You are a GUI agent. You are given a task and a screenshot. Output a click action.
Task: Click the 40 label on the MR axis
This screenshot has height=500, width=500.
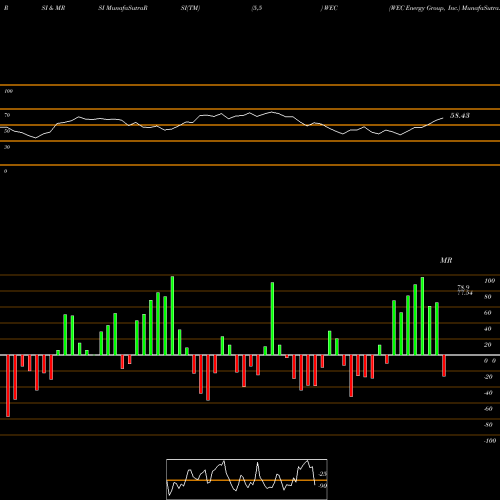[488, 329]
